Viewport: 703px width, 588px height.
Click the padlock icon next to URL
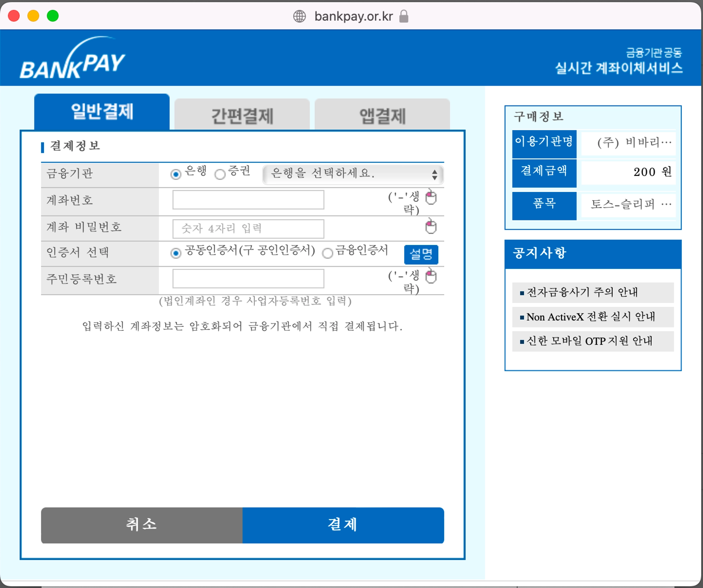pyautogui.click(x=404, y=16)
